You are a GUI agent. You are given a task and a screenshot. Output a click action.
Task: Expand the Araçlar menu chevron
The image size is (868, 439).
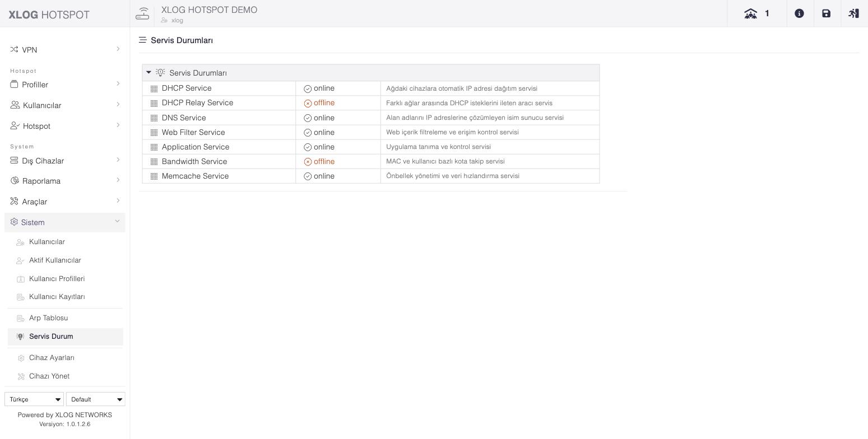click(118, 201)
